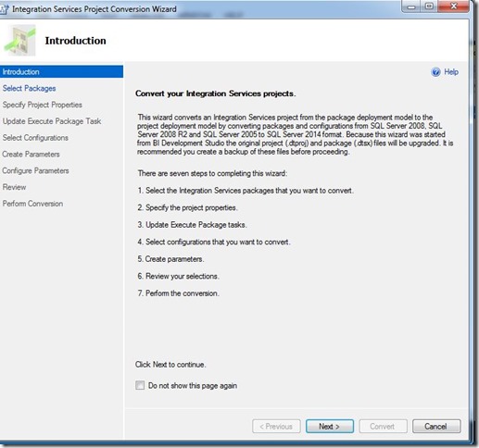
Task: Close the wizard with red X
Action: click(453, 6)
